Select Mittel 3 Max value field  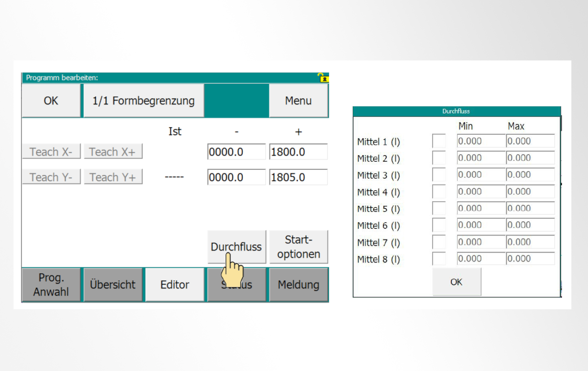pyautogui.click(x=530, y=175)
